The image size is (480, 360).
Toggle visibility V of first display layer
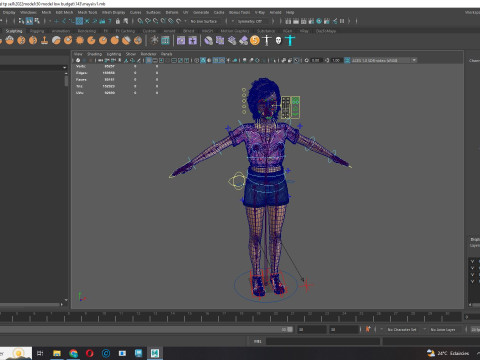pyautogui.click(x=472, y=261)
